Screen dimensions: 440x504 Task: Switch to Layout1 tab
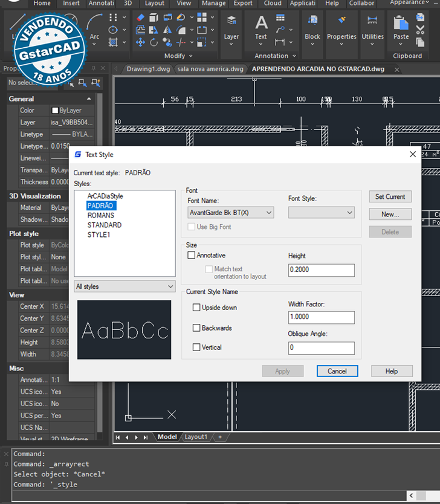[x=196, y=437]
